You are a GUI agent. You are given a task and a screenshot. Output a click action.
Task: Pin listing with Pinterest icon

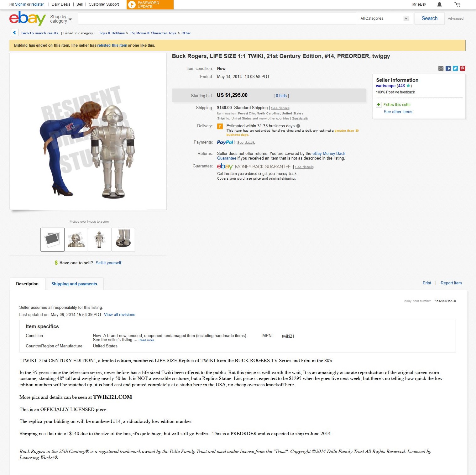(x=463, y=68)
